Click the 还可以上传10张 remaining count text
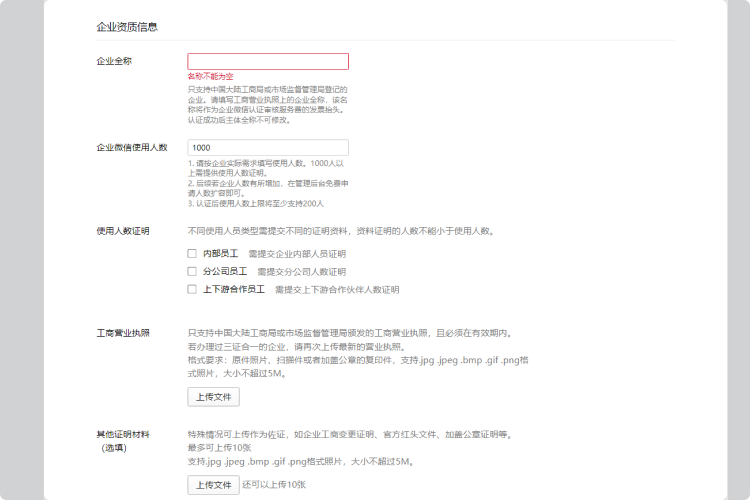Screen dimensions: 750x500 [x=273, y=485]
